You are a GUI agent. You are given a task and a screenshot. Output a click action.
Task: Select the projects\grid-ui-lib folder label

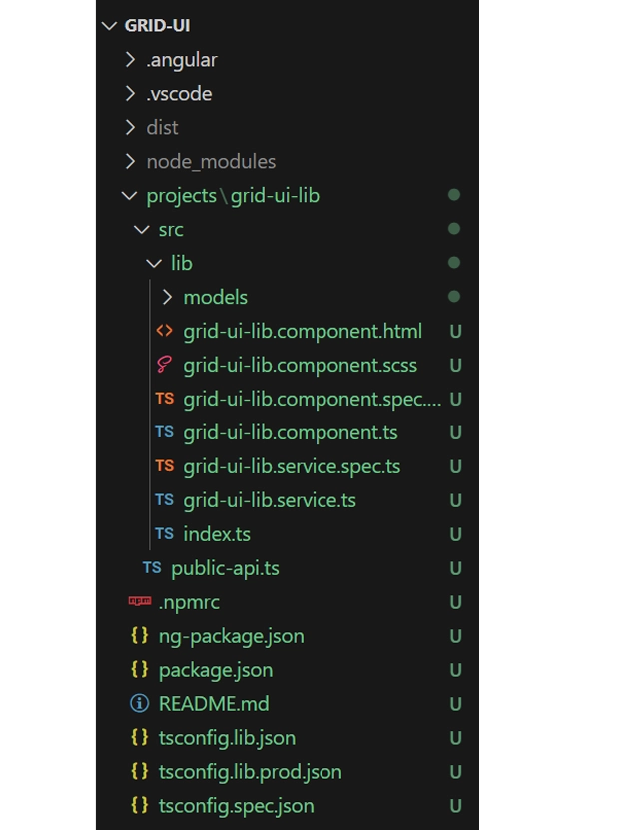(x=233, y=196)
